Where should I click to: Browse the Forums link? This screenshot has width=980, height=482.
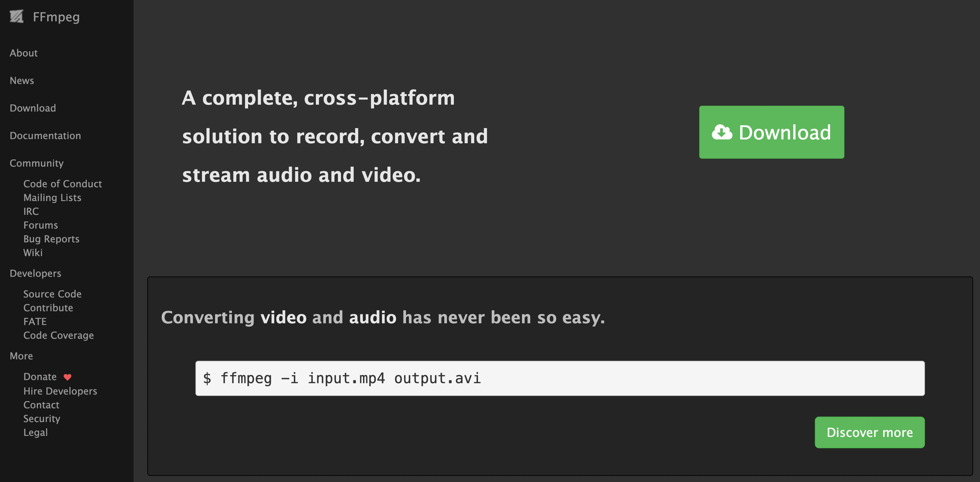click(x=41, y=225)
